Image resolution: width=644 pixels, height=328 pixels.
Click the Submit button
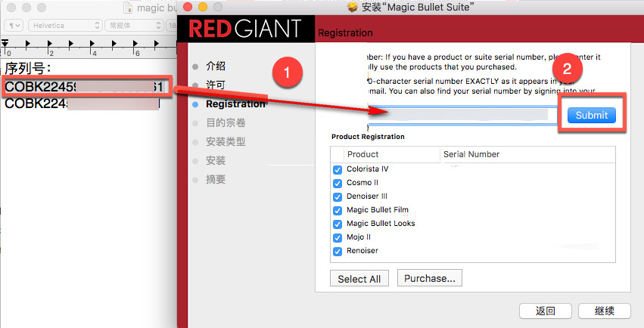click(x=592, y=115)
